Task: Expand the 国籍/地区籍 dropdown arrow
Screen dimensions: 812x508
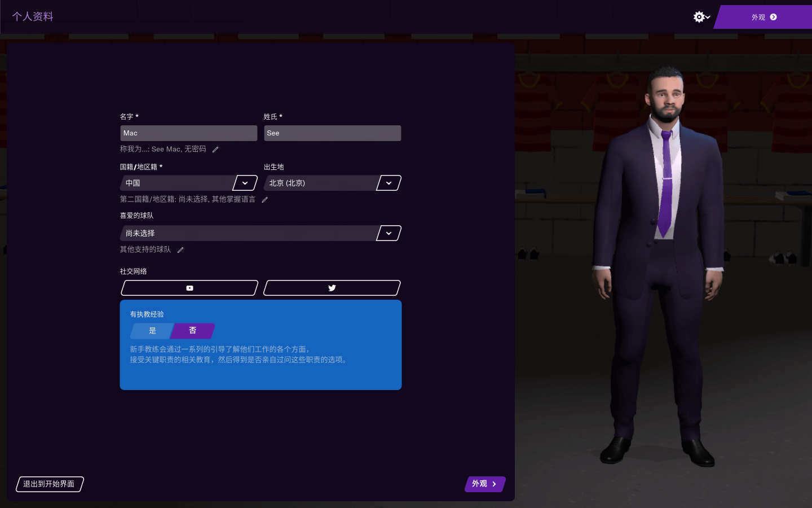Action: 245,183
